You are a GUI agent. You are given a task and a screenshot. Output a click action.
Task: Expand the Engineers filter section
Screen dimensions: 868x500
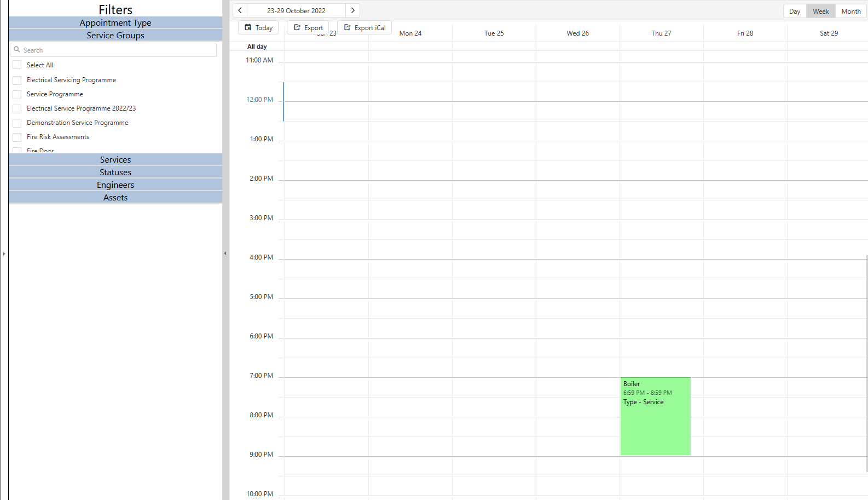point(115,185)
